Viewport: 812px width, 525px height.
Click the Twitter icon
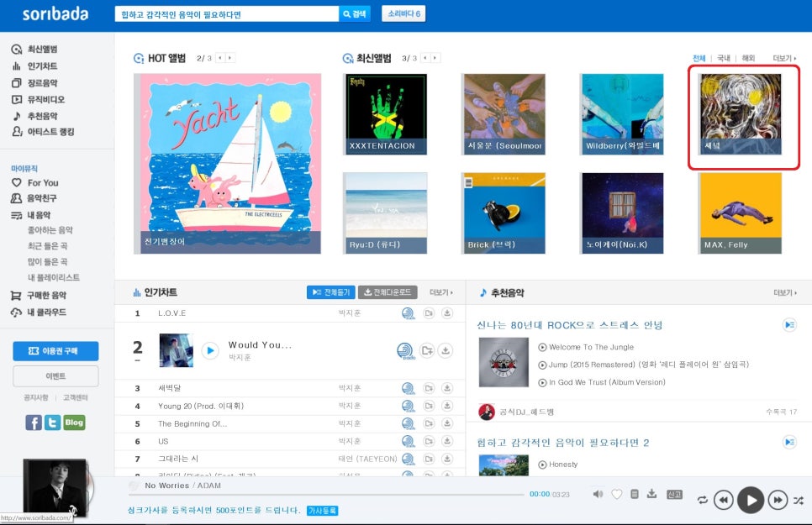click(52, 423)
